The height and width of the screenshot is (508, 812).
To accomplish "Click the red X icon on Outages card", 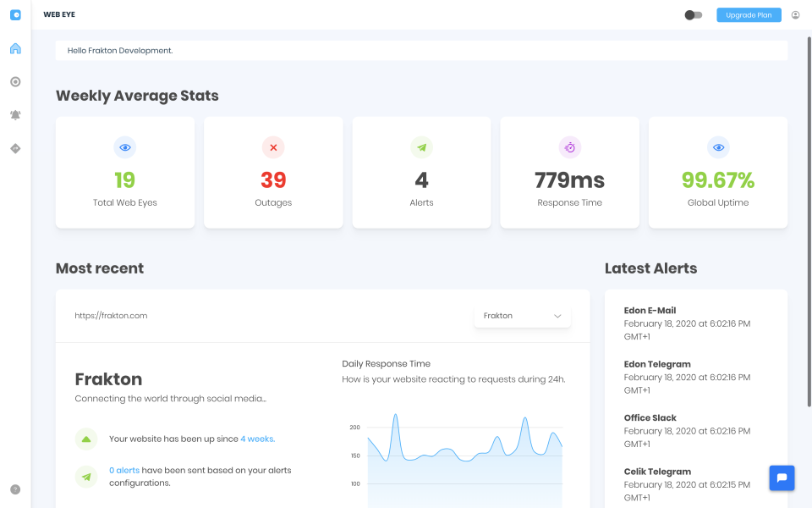I will point(272,147).
